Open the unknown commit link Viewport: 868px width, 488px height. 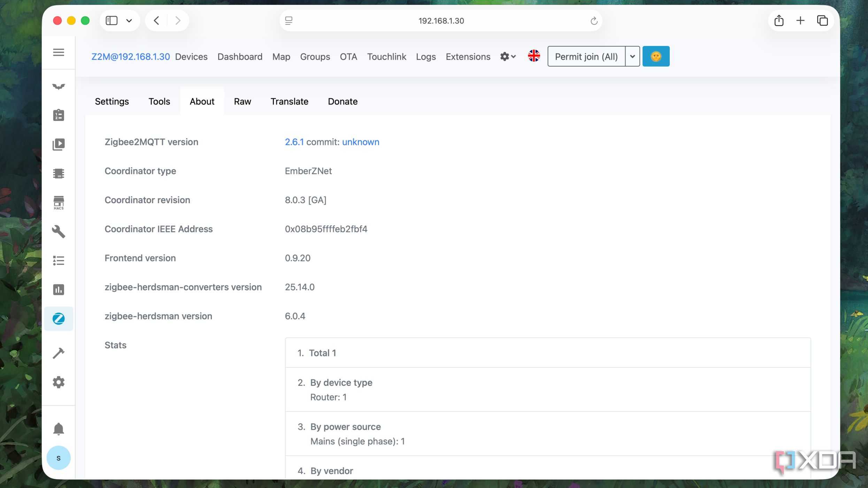pyautogui.click(x=361, y=142)
